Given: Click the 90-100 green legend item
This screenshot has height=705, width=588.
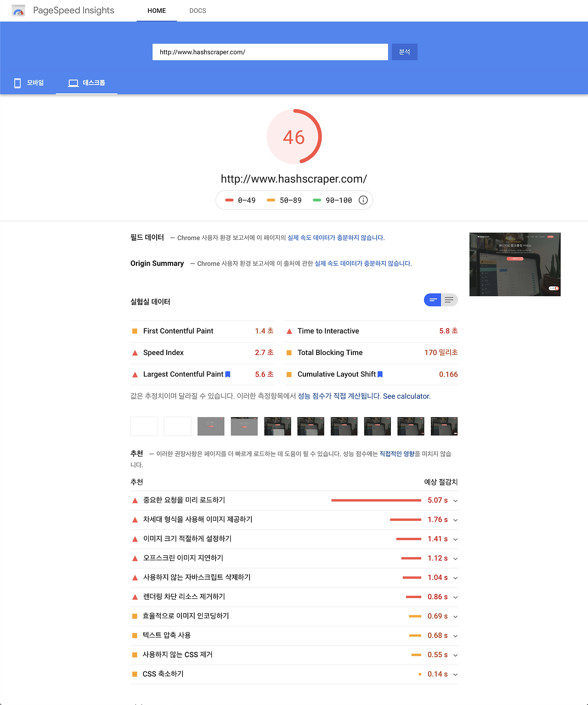Looking at the screenshot, I should tap(332, 200).
